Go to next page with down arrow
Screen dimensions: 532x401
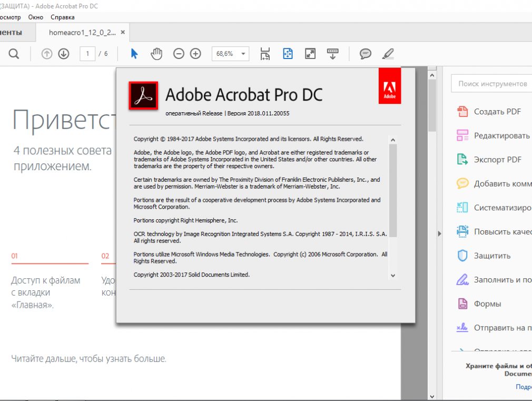click(64, 54)
